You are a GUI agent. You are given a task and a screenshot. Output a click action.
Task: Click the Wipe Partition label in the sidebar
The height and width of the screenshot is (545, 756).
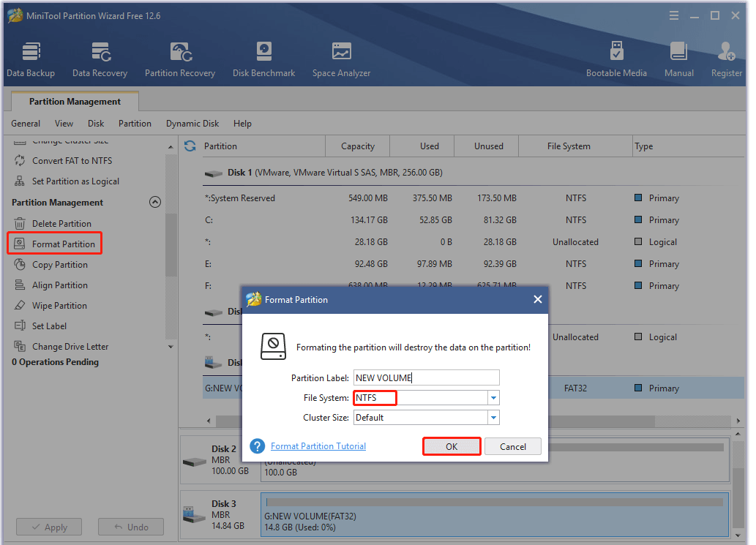(x=60, y=306)
